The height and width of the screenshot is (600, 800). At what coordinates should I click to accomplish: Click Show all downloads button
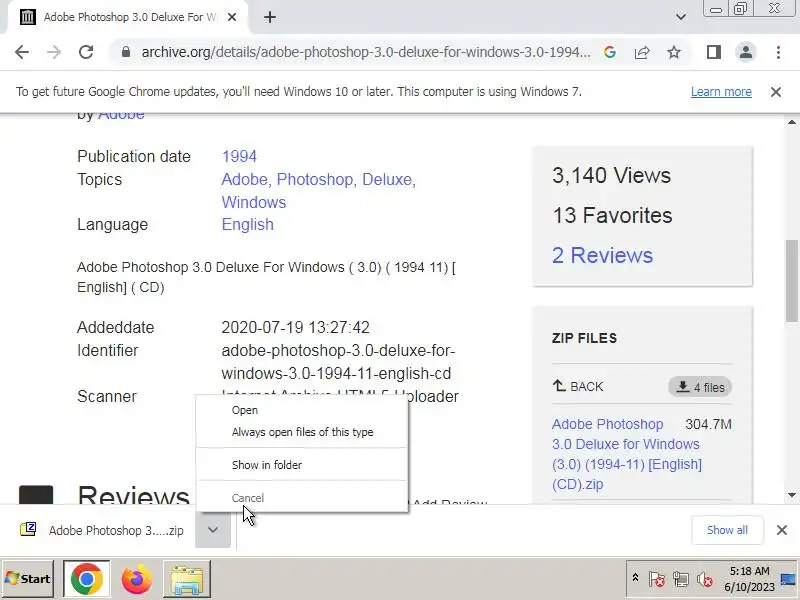(727, 530)
